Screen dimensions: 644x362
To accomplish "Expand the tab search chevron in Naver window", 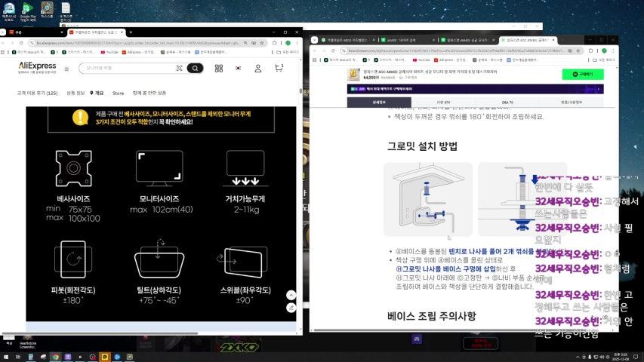I will [315, 39].
